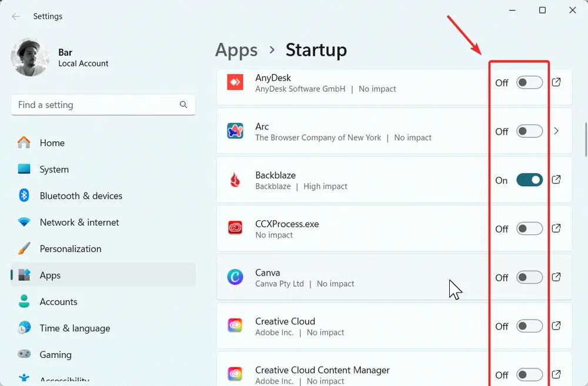Open Canva external link icon
Screen dimensions: 588x386
(556, 277)
